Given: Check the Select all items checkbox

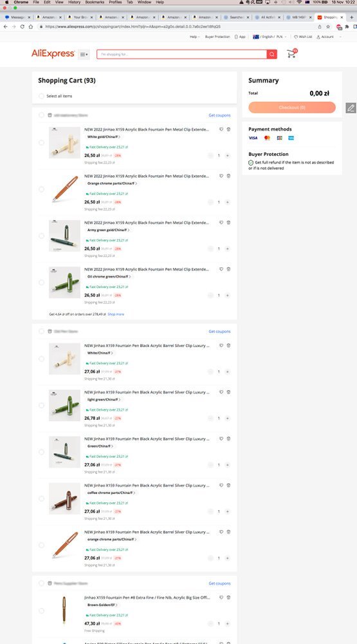Looking at the screenshot, I should (x=41, y=96).
